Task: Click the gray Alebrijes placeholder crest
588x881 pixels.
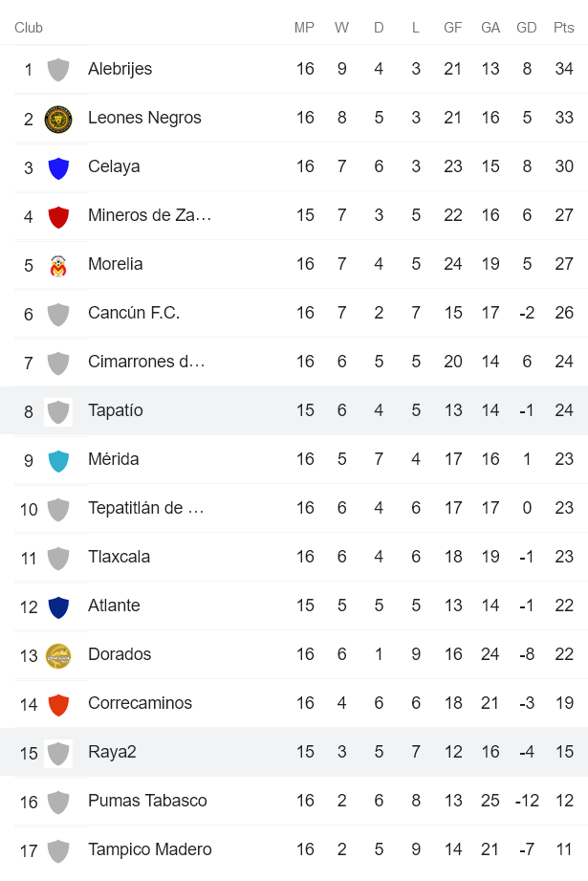Action: [x=58, y=70]
